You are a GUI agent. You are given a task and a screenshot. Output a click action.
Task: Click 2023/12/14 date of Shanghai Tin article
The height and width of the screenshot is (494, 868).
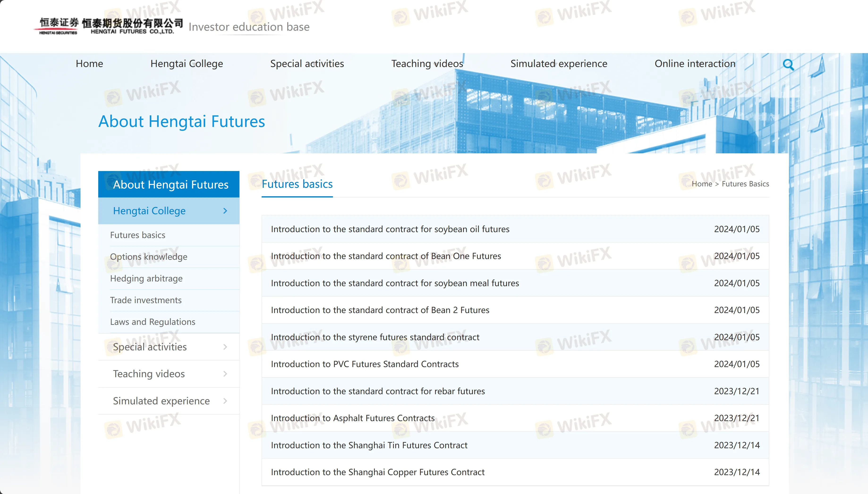point(736,445)
